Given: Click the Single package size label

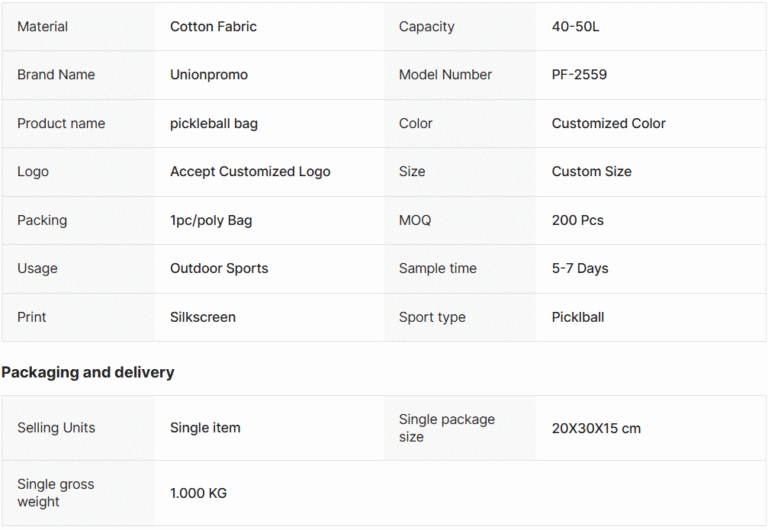Looking at the screenshot, I should tap(447, 428).
